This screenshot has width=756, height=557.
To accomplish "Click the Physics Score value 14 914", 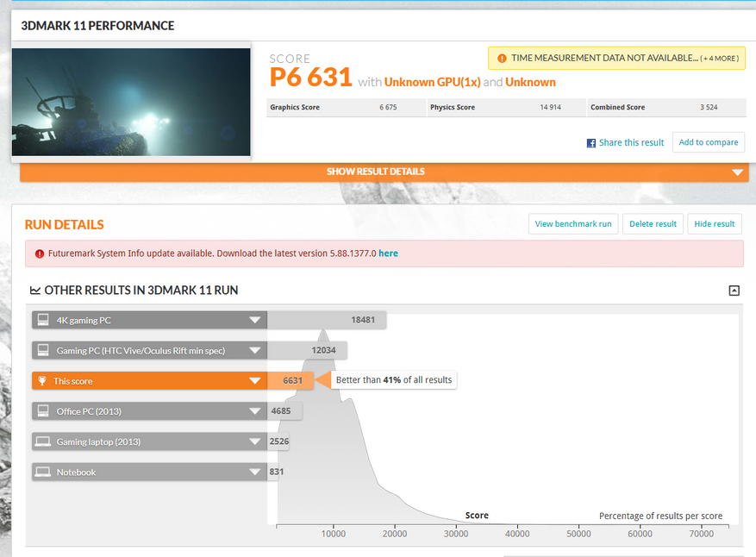I will point(550,107).
